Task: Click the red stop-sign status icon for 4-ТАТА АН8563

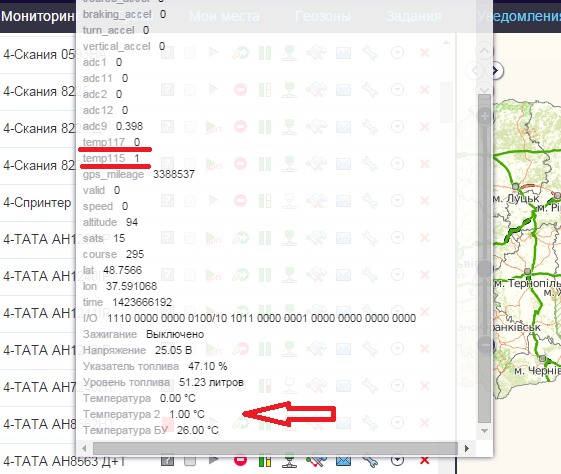Action: pyautogui.click(x=240, y=460)
